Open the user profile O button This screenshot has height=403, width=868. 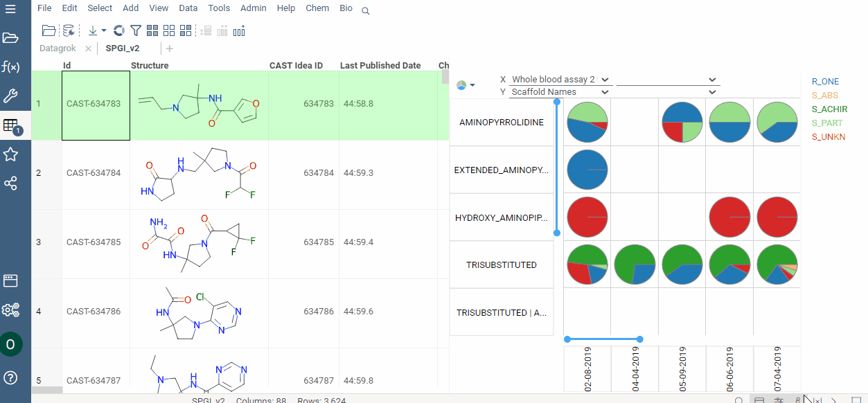click(x=11, y=343)
